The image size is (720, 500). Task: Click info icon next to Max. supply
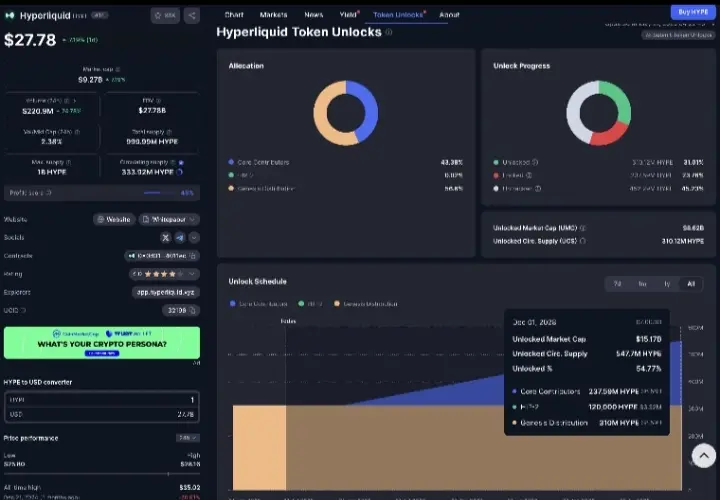(x=68, y=162)
